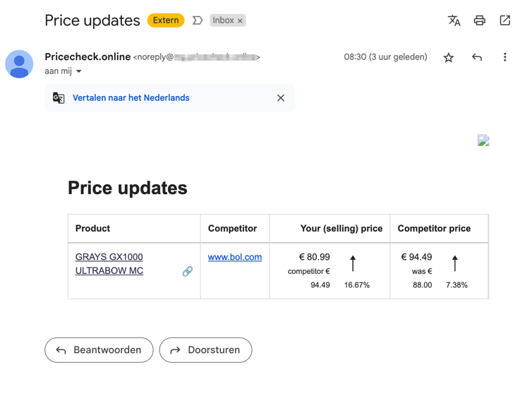Click the 'Product' column header

(92, 228)
